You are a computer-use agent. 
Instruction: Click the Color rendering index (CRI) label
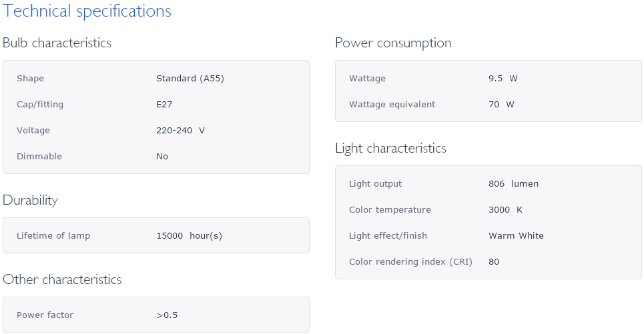click(410, 262)
